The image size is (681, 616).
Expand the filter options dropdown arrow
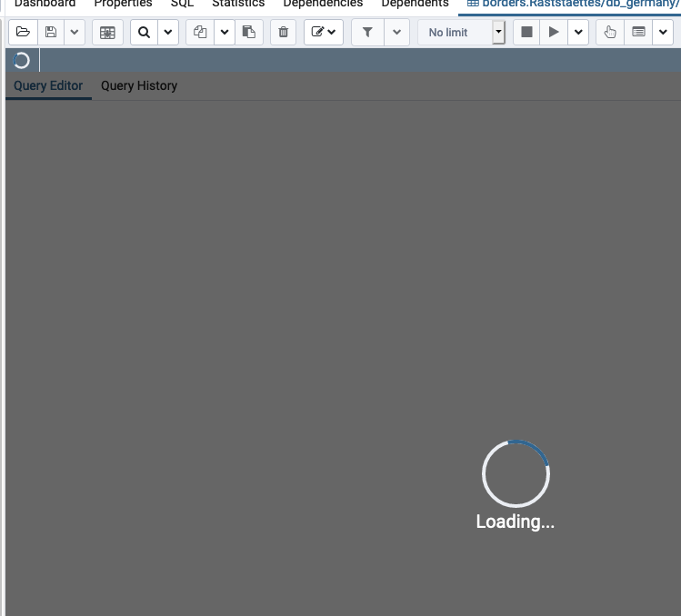pyautogui.click(x=396, y=33)
